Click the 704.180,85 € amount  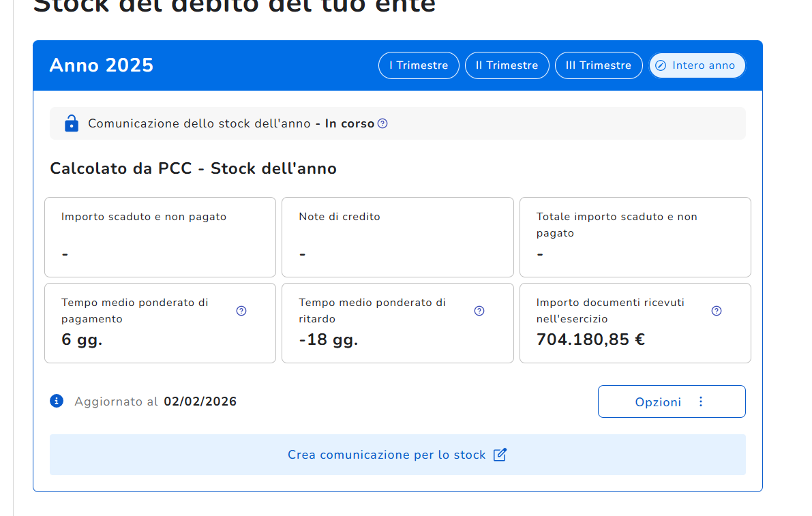[x=590, y=339]
